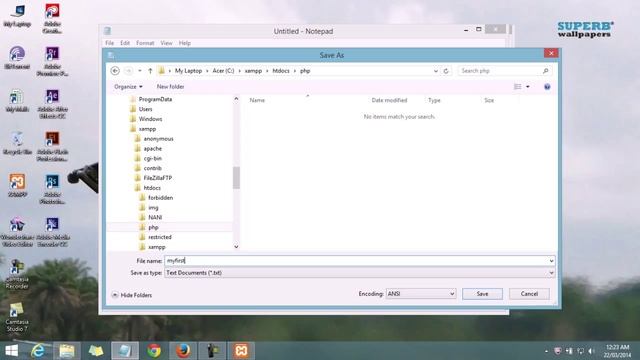Open the Windows Start button
640x360 pixels.
(11, 351)
